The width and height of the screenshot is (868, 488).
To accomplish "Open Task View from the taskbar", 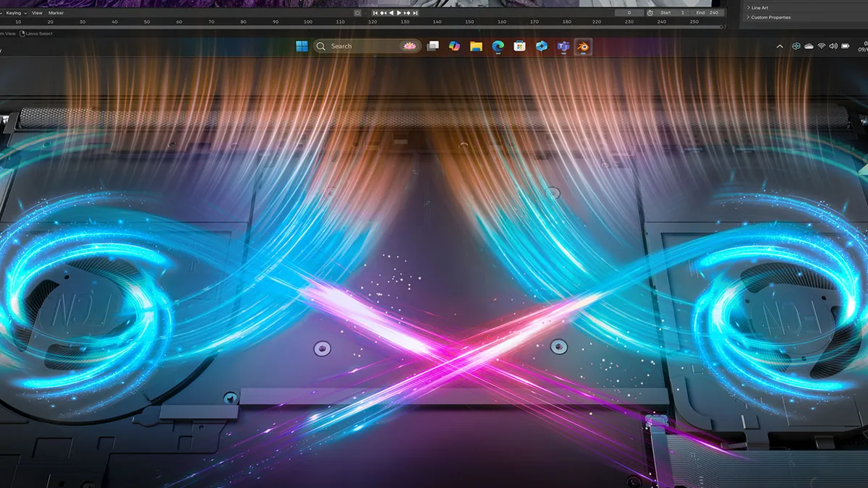I will pyautogui.click(x=433, y=46).
